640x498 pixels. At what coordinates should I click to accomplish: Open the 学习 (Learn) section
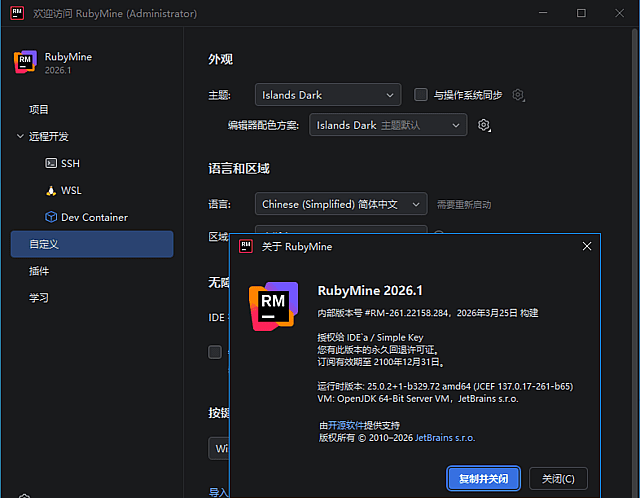[39, 298]
